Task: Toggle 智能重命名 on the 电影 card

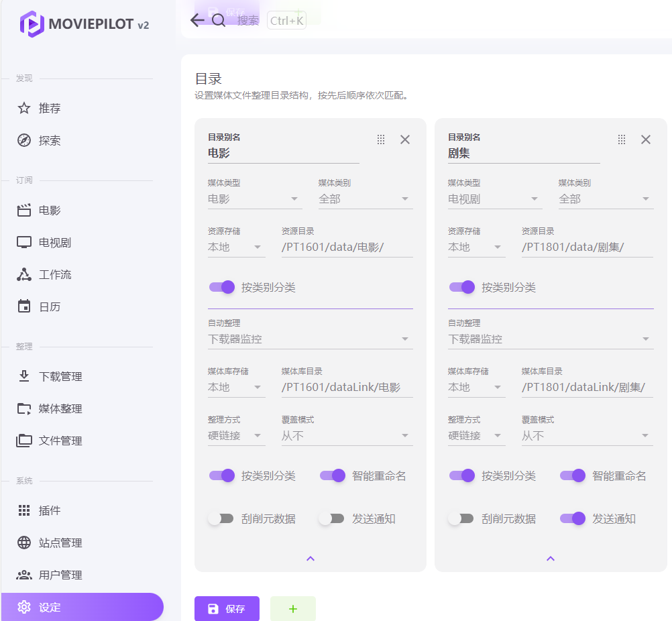Action: (x=333, y=476)
